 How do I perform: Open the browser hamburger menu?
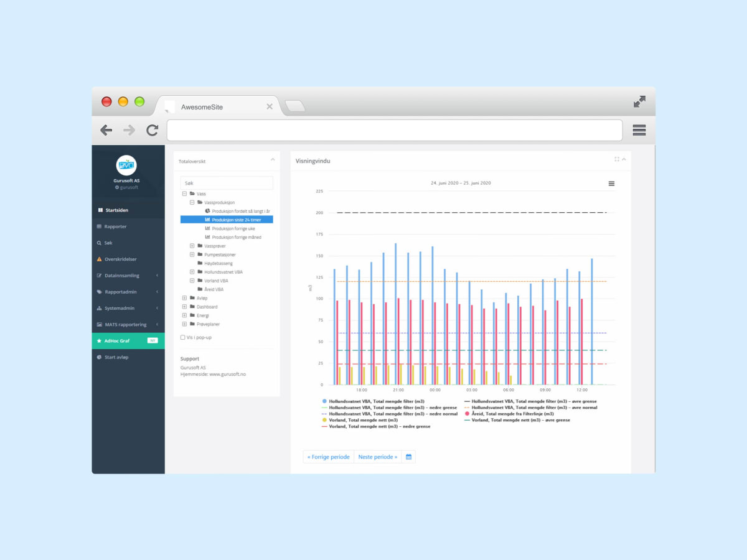click(639, 130)
